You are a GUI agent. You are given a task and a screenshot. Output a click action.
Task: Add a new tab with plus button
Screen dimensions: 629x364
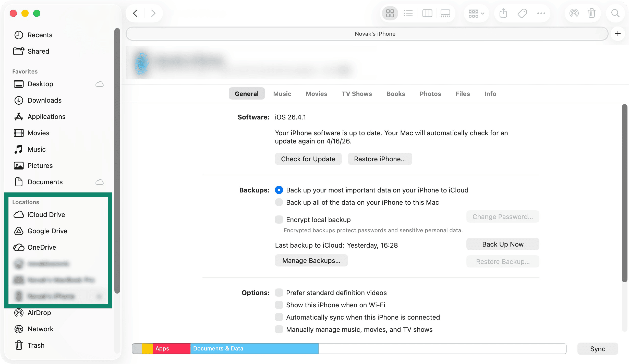coord(618,34)
